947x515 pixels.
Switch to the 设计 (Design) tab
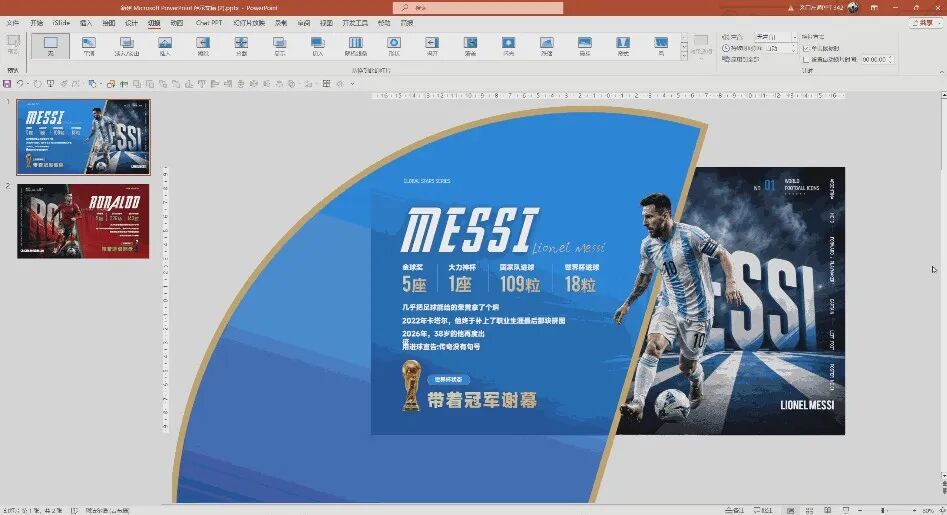point(131,23)
